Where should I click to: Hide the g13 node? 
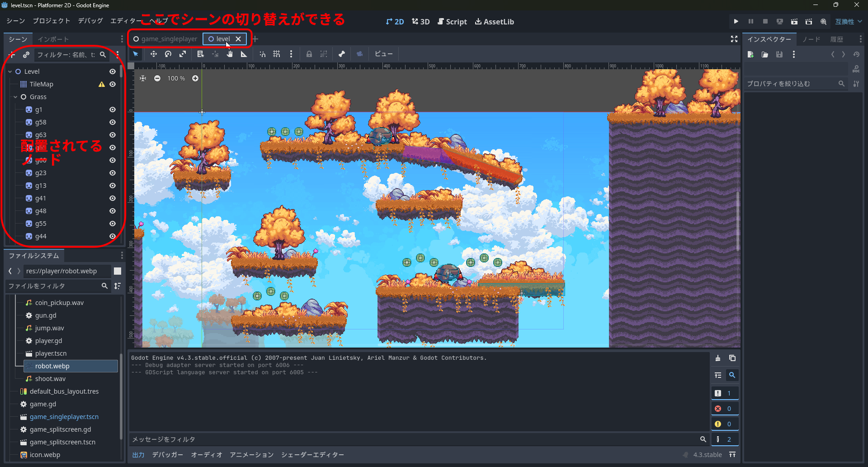pos(113,186)
